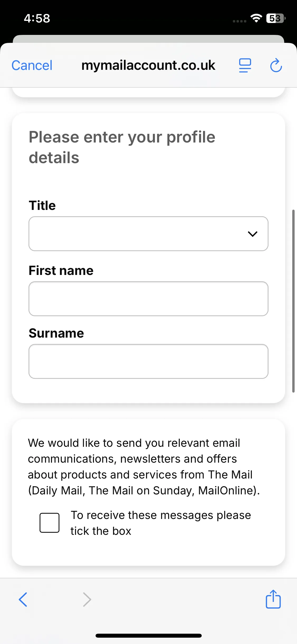The image size is (297, 644).
Task: Tap the Wi-Fi status icon
Action: pos(256,18)
